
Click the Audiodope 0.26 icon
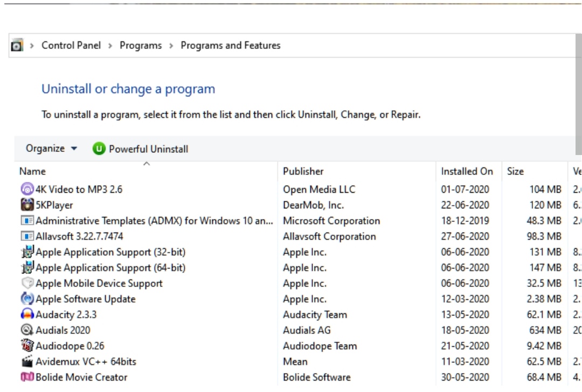pyautogui.click(x=27, y=346)
